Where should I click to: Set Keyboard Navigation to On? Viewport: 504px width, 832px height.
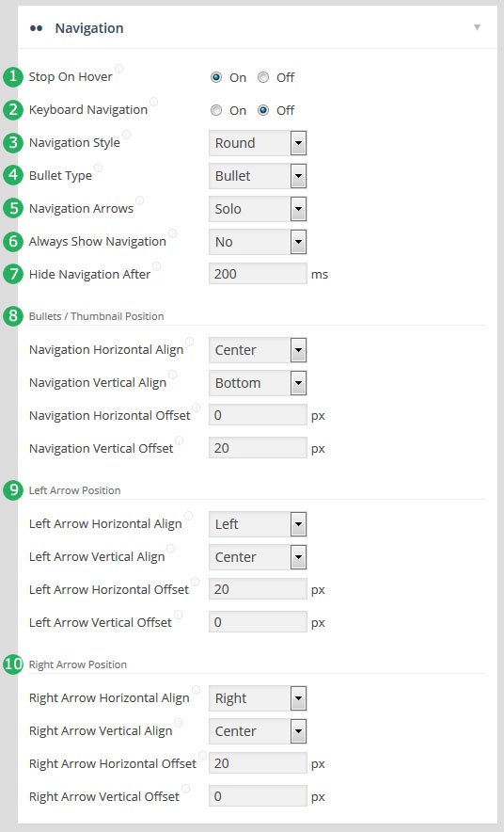tap(216, 110)
